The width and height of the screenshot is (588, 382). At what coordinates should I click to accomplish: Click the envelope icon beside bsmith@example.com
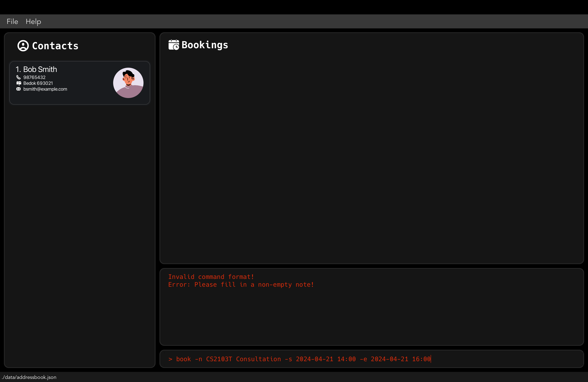[x=18, y=89]
